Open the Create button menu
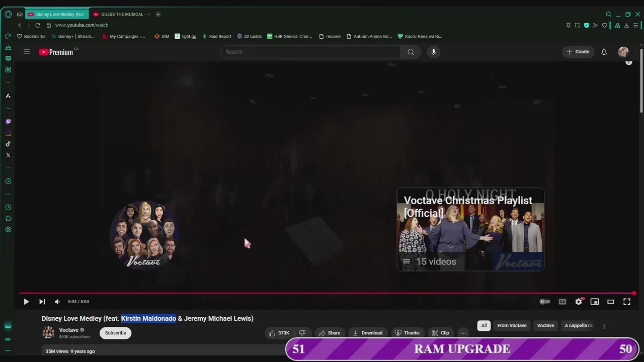644x362 pixels. (578, 52)
